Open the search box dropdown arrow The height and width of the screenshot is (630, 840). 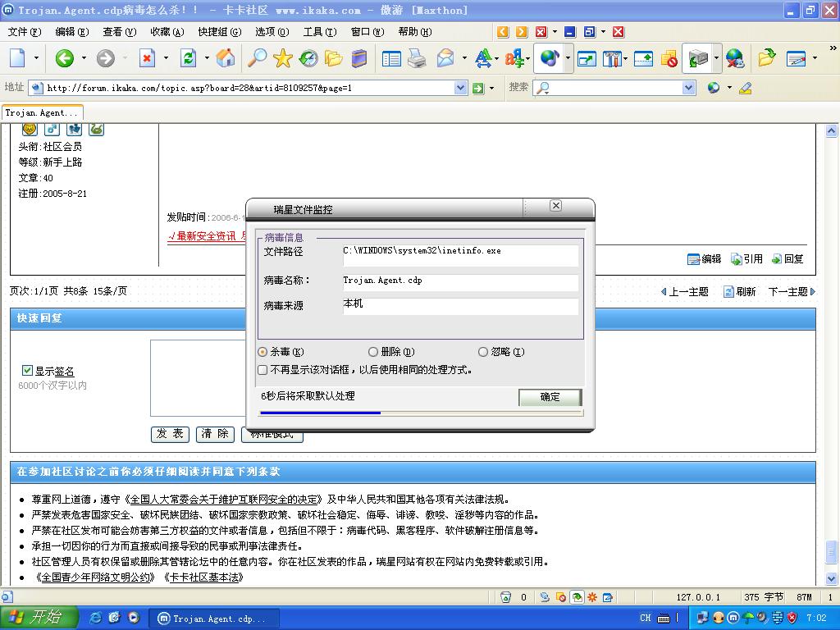(689, 88)
